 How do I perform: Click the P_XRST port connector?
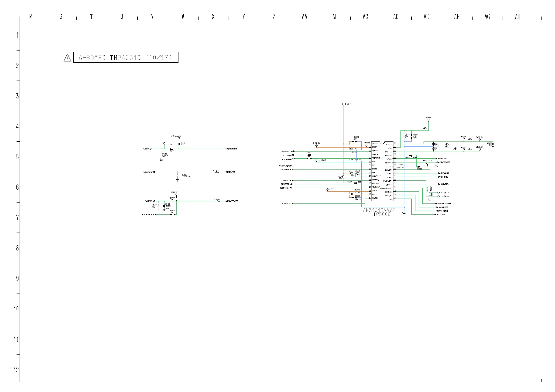151,149
